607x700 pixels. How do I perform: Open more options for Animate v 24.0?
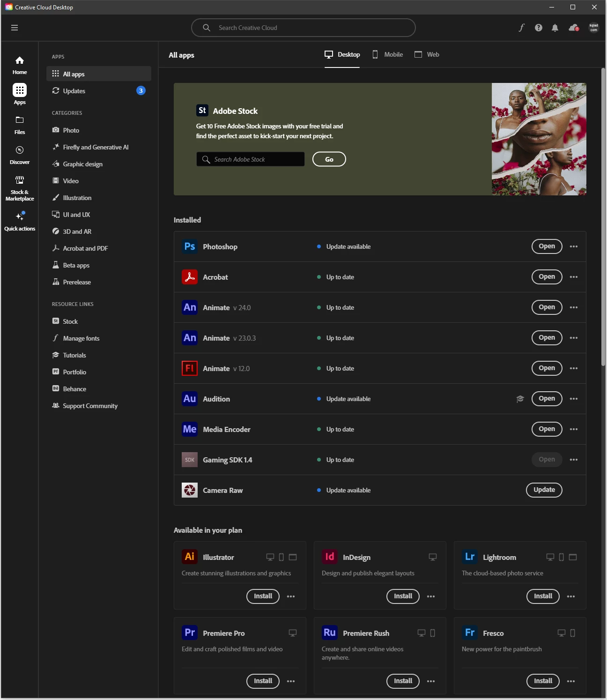[x=574, y=307]
